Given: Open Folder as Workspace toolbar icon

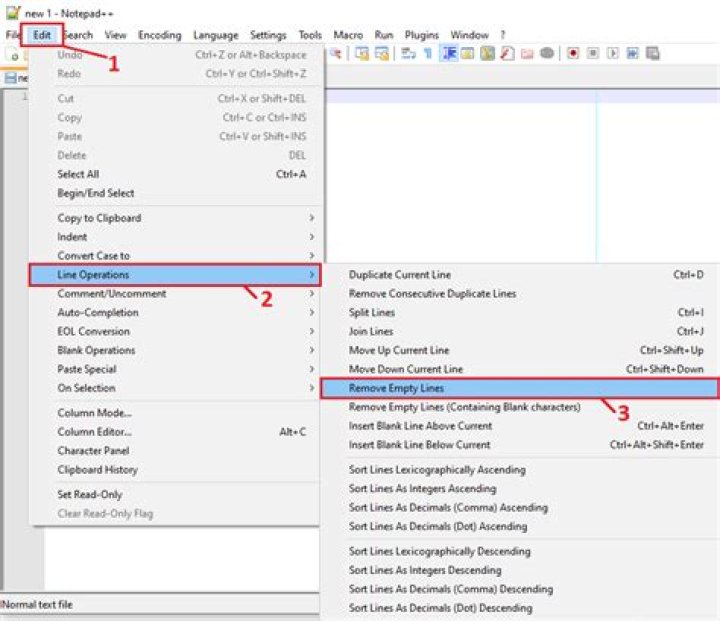Looking at the screenshot, I should click(527, 54).
